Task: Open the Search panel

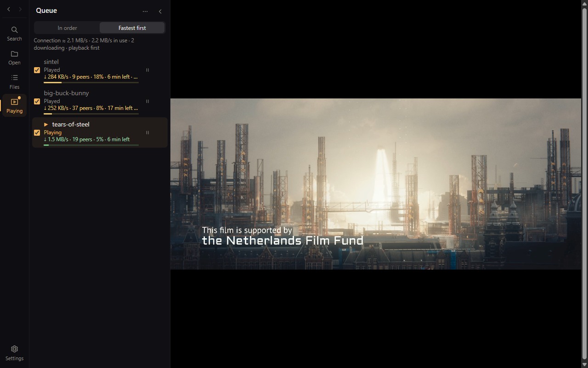Action: [x=14, y=34]
